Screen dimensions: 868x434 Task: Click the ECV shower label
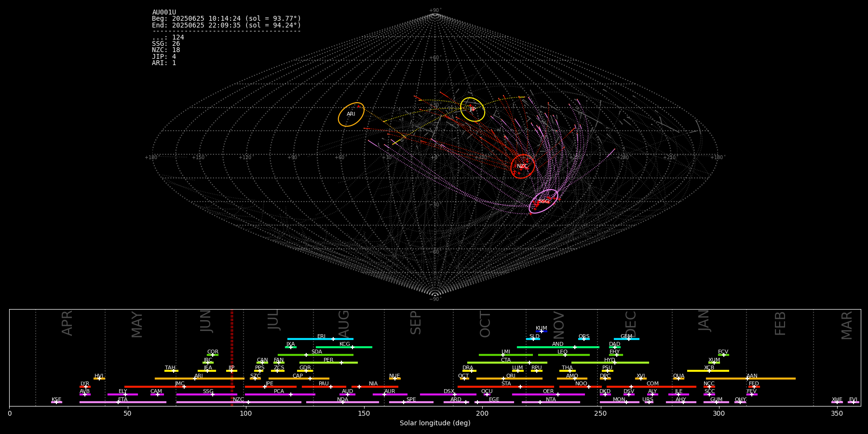[723, 352]
